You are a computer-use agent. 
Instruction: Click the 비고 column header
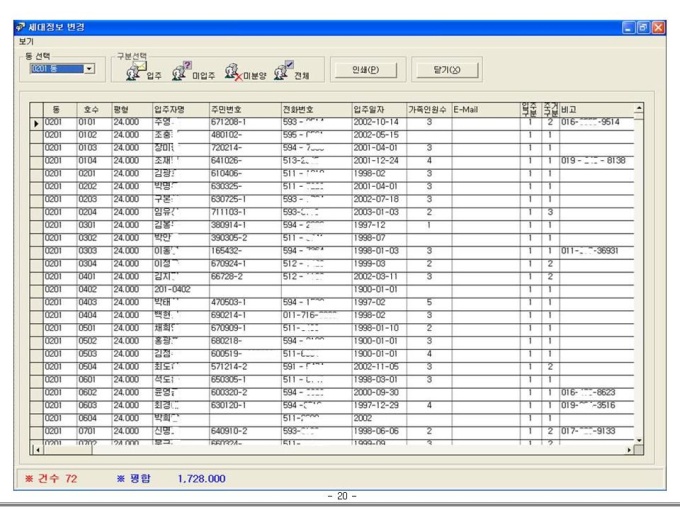pos(597,110)
